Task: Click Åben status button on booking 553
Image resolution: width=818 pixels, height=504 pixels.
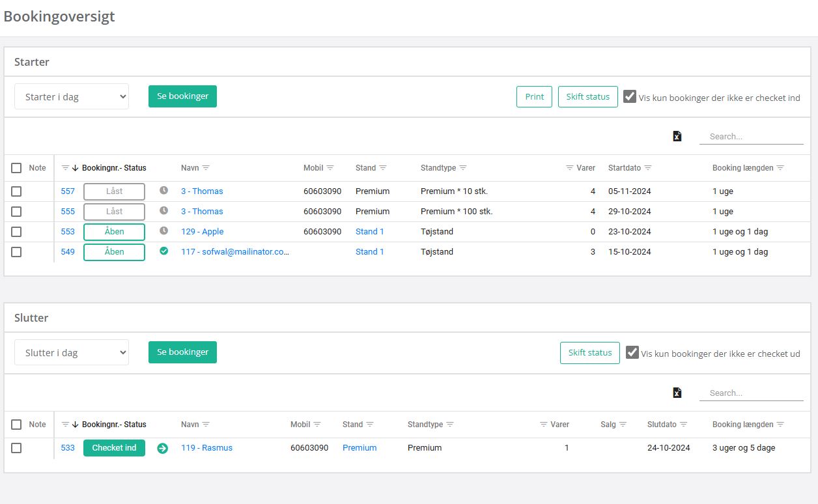Action: click(114, 232)
